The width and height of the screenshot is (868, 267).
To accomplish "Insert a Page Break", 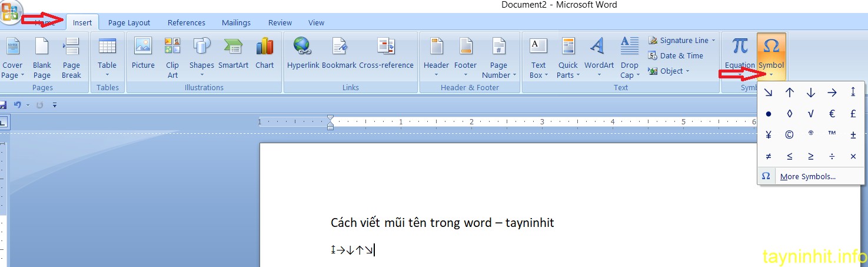I will (71, 57).
